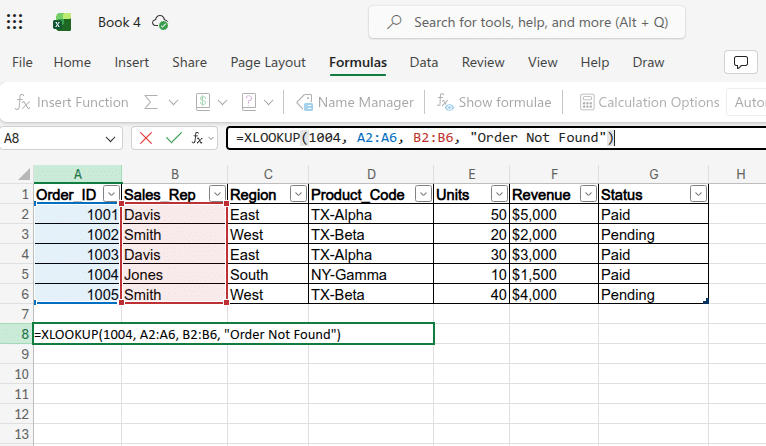Select the Units value 20

[x=471, y=234]
